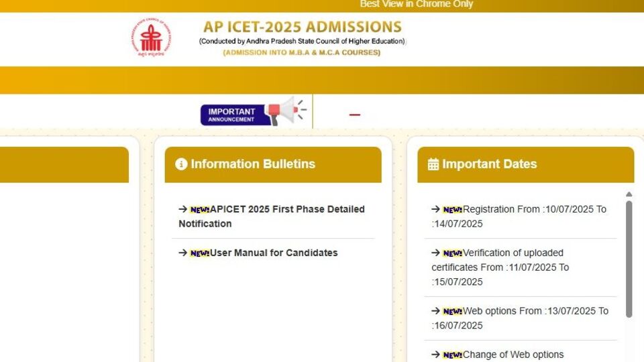
Task: Click the Change of Web options entry
Action: coord(498,355)
